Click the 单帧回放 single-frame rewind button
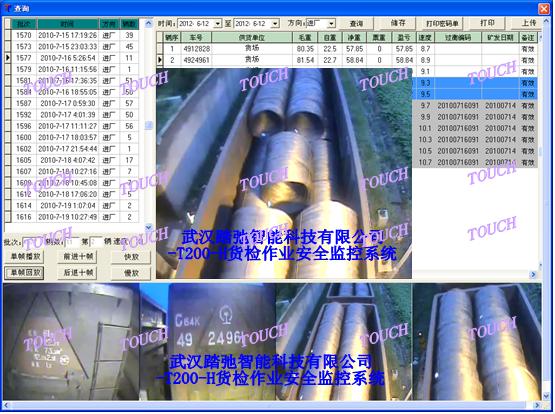This screenshot has width=555, height=414. click(24, 273)
